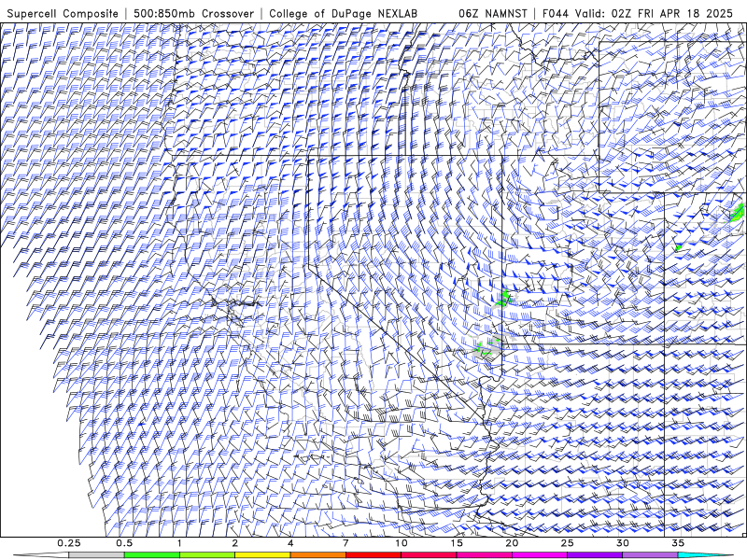Select the white below-0.25 legend arrow

[x=41, y=555]
